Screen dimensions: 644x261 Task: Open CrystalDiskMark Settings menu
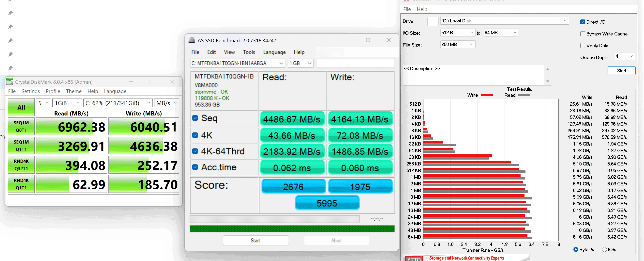coord(30,91)
